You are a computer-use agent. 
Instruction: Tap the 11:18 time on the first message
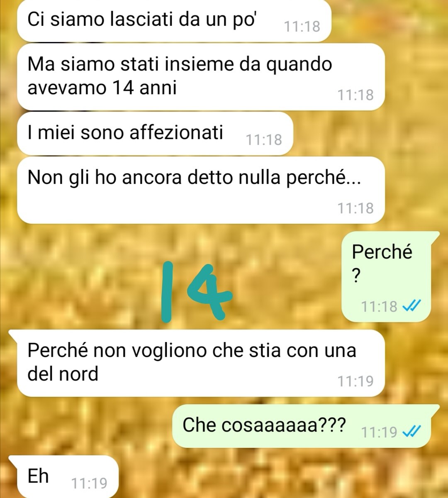click(x=302, y=27)
